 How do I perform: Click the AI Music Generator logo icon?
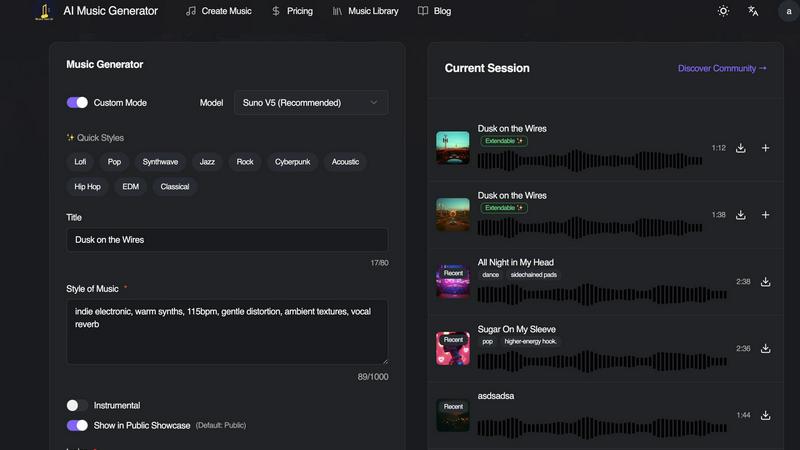pos(44,11)
